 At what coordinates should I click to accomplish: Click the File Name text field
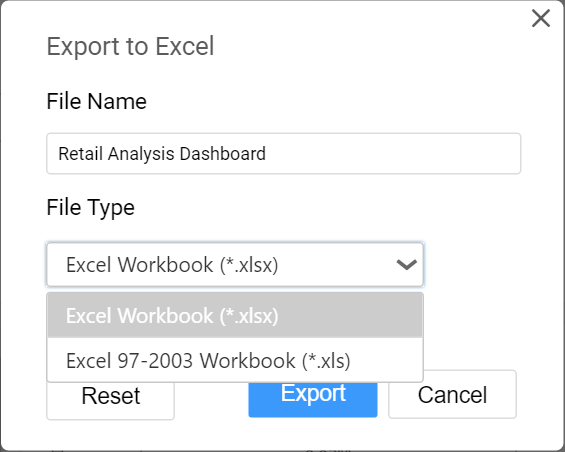coord(284,154)
